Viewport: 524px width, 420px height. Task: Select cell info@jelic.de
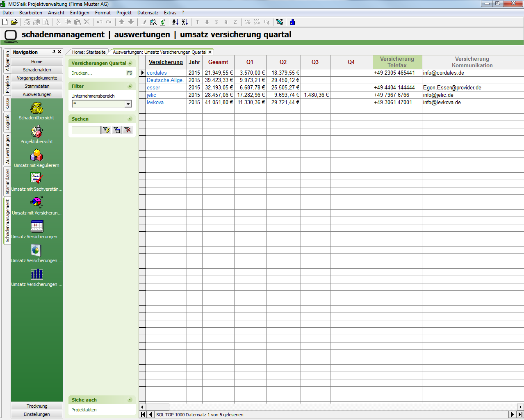(x=472, y=95)
